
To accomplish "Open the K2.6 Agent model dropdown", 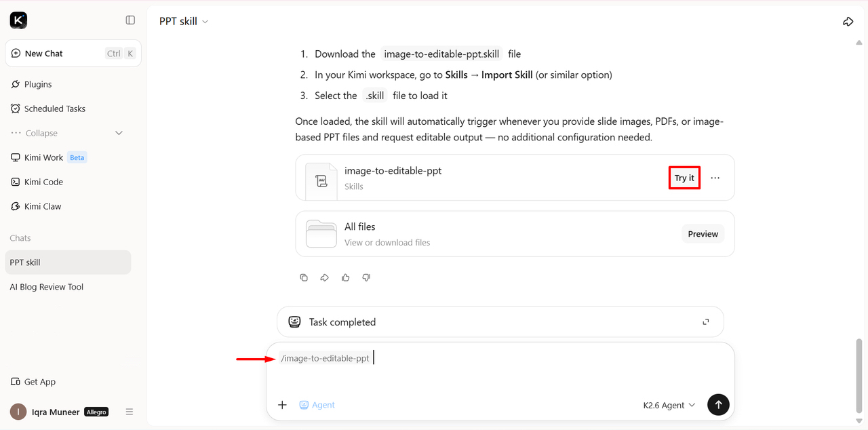I will (x=669, y=405).
